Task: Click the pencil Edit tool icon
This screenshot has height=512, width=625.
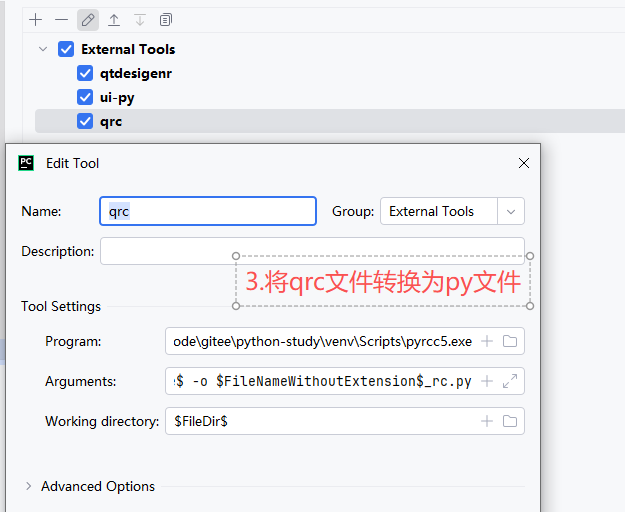Action: [88, 20]
